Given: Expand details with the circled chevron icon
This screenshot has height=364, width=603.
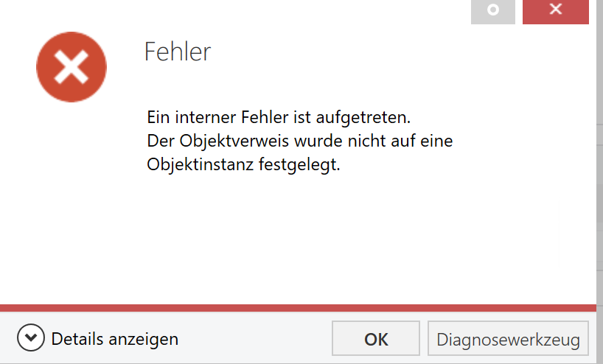Looking at the screenshot, I should pyautogui.click(x=31, y=337).
